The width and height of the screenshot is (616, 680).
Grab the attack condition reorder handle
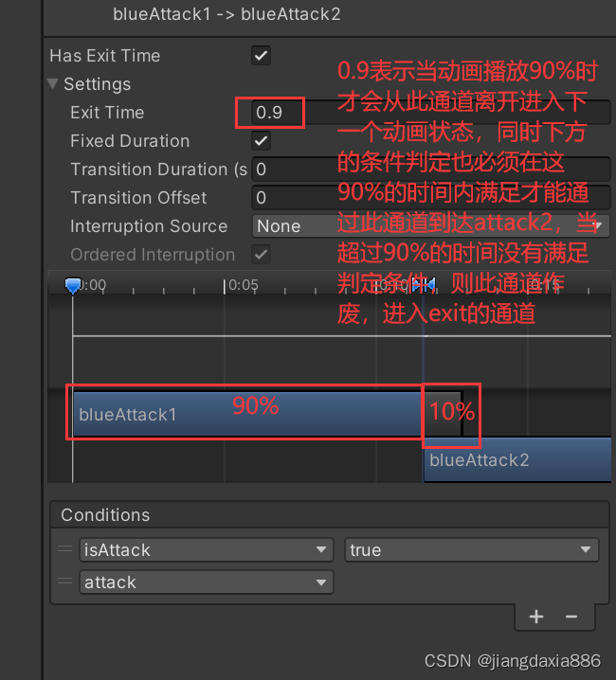(65, 582)
